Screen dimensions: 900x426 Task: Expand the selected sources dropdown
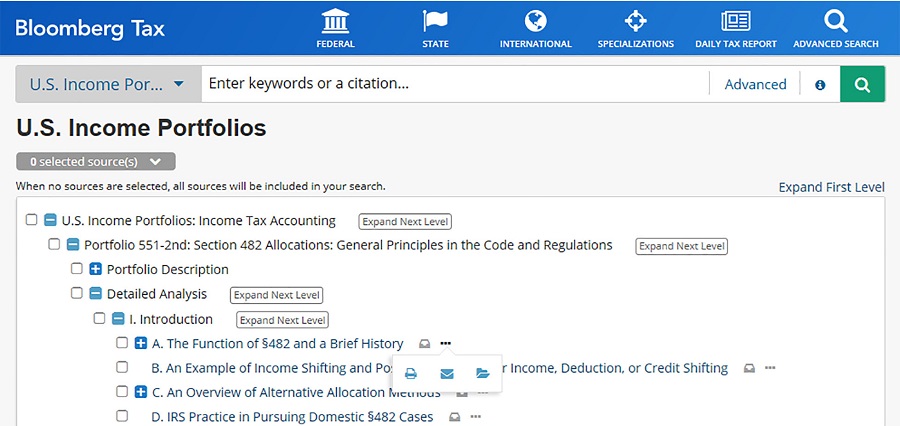pyautogui.click(x=96, y=161)
